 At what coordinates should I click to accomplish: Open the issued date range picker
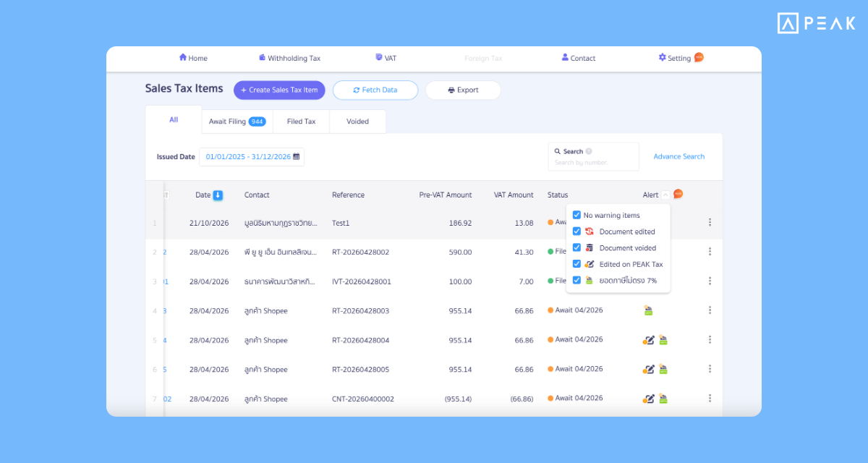pos(252,156)
